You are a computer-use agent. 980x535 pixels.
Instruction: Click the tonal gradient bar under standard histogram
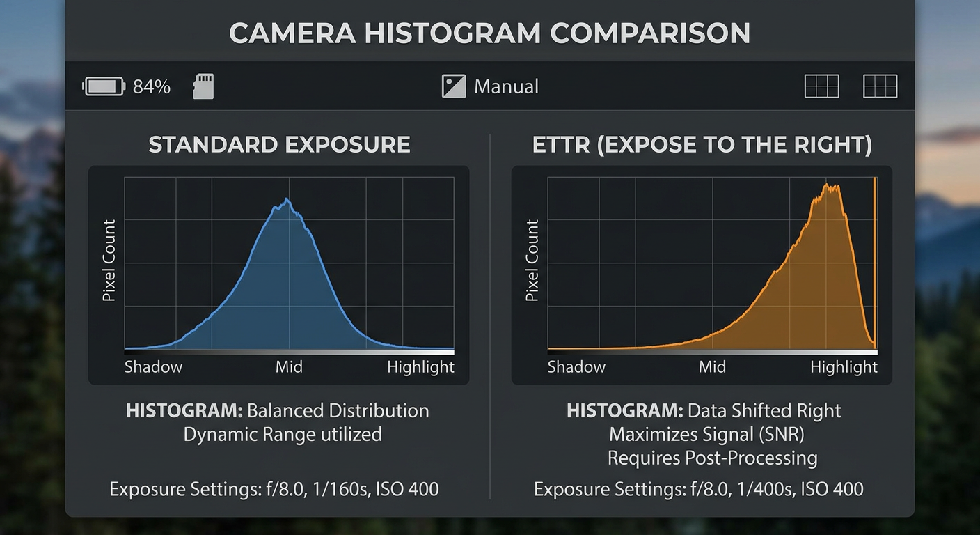pyautogui.click(x=289, y=352)
